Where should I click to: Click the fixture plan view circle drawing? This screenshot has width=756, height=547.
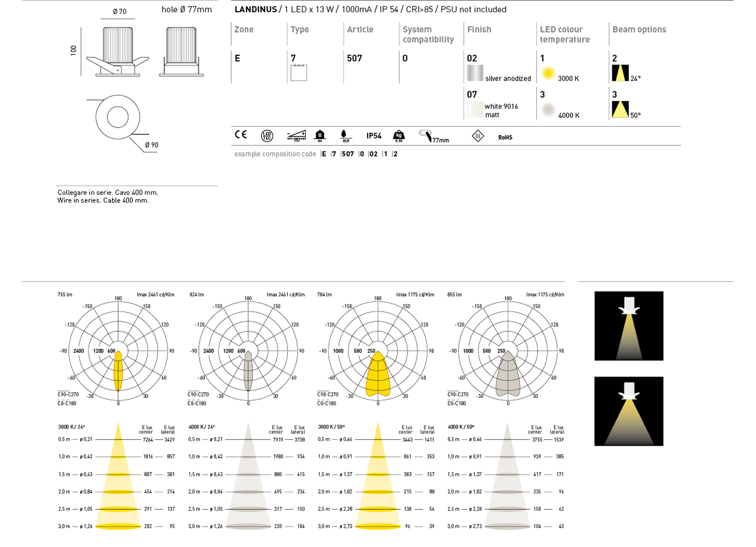(x=118, y=117)
